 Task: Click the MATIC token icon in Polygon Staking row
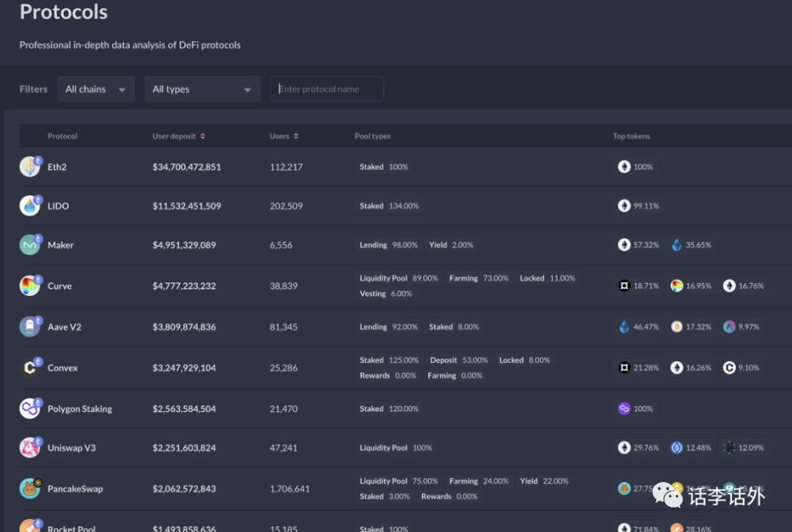tap(624, 408)
